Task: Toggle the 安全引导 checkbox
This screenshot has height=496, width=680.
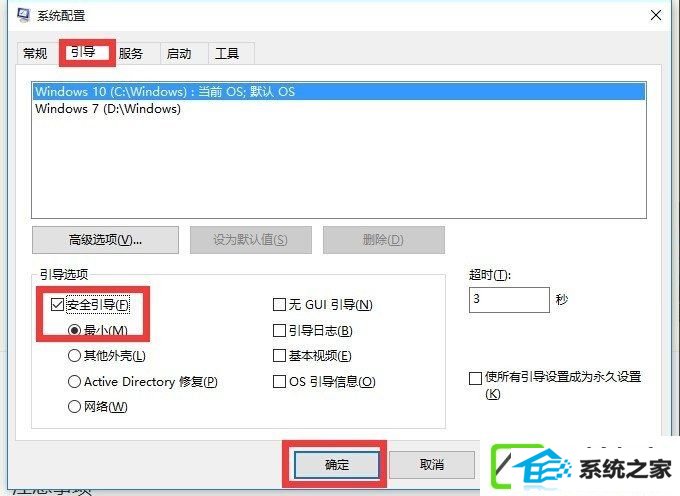Action: click(x=58, y=304)
